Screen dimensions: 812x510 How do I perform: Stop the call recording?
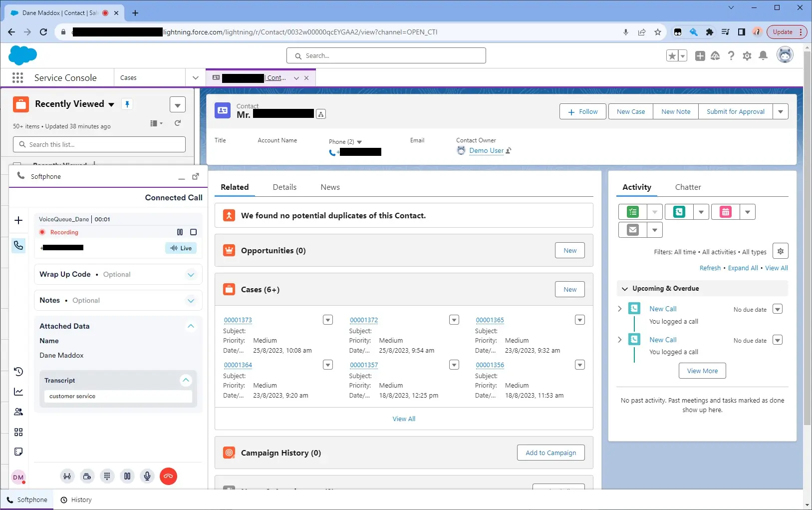tap(194, 232)
